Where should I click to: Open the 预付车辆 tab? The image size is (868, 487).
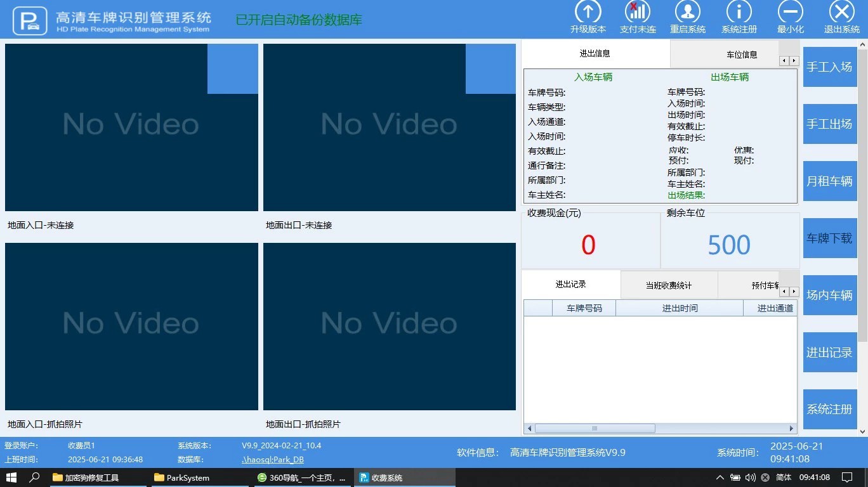click(749, 285)
